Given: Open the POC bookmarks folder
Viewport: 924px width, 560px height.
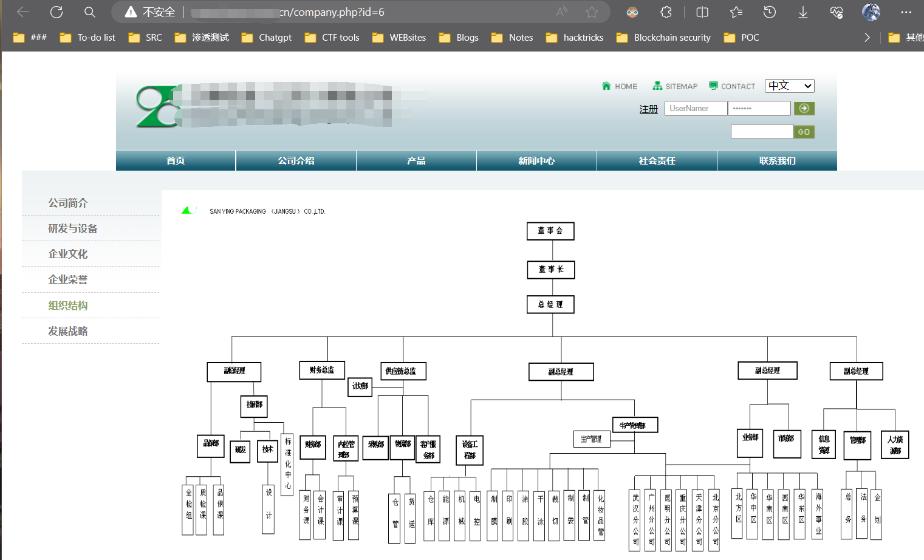Looking at the screenshot, I should (x=741, y=38).
